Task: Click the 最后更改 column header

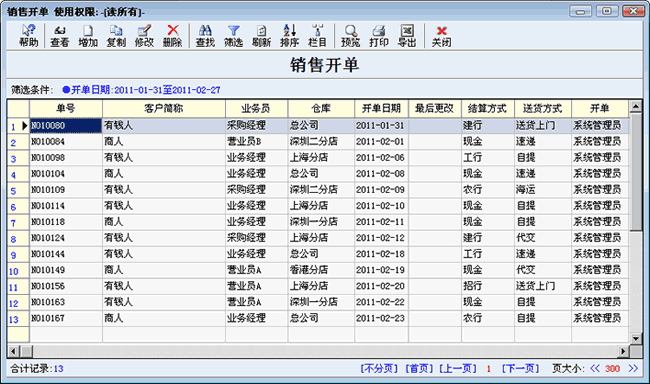Action: tap(435, 109)
